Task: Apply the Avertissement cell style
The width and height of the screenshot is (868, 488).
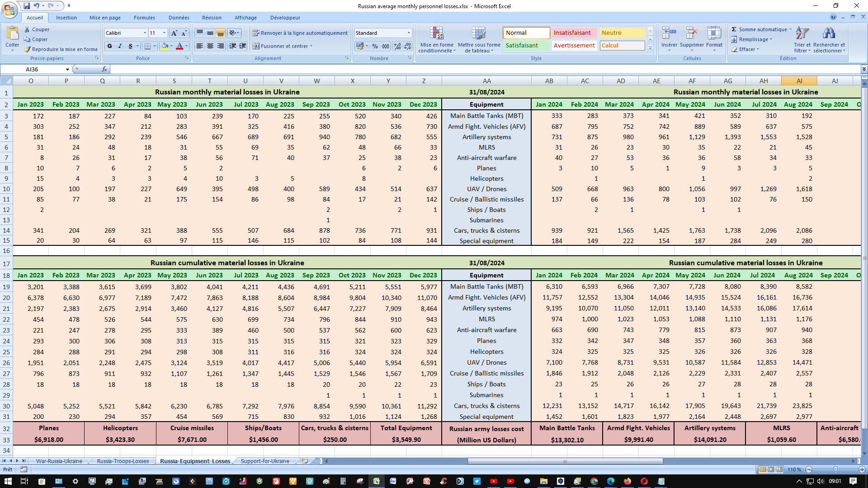Action: [x=574, y=46]
